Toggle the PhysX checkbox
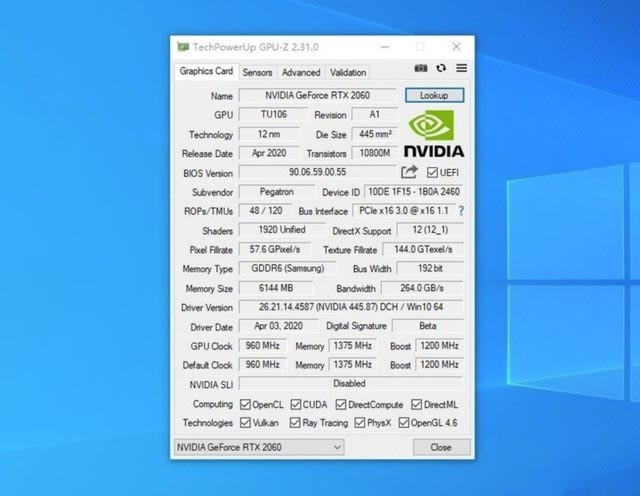Screen dimensions: 640x496 360,423
